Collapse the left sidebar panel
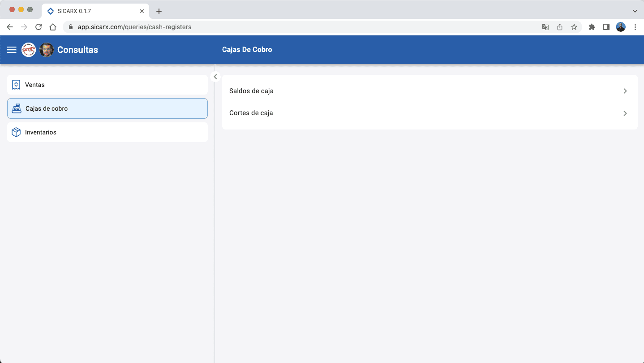This screenshot has height=363, width=644. (215, 77)
